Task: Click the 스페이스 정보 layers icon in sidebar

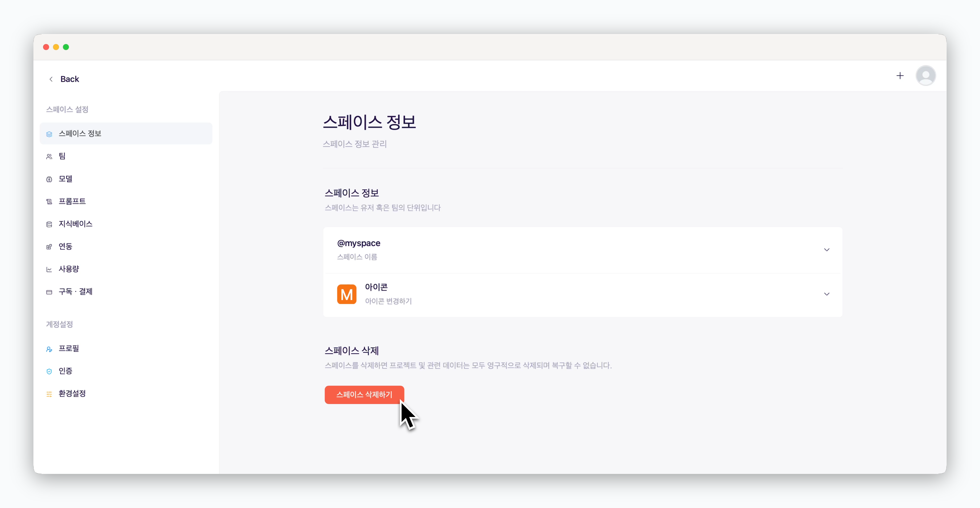Action: coord(49,134)
